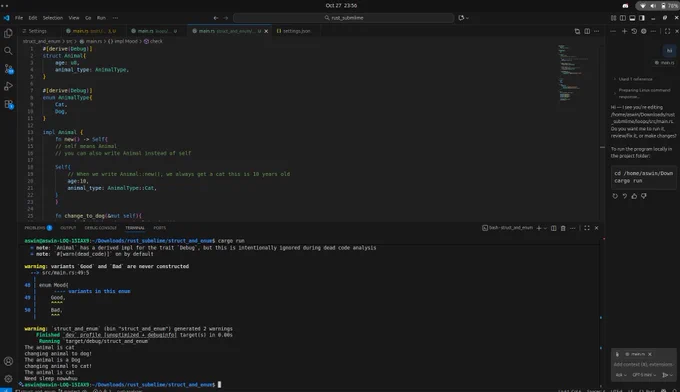
Task: Open the Run menu
Action: [x=101, y=18]
